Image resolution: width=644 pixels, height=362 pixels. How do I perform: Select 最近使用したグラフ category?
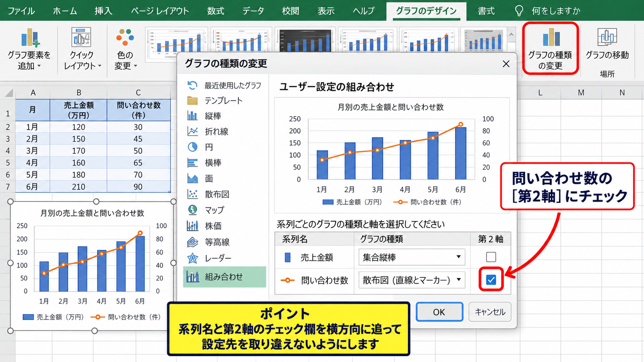click(224, 85)
